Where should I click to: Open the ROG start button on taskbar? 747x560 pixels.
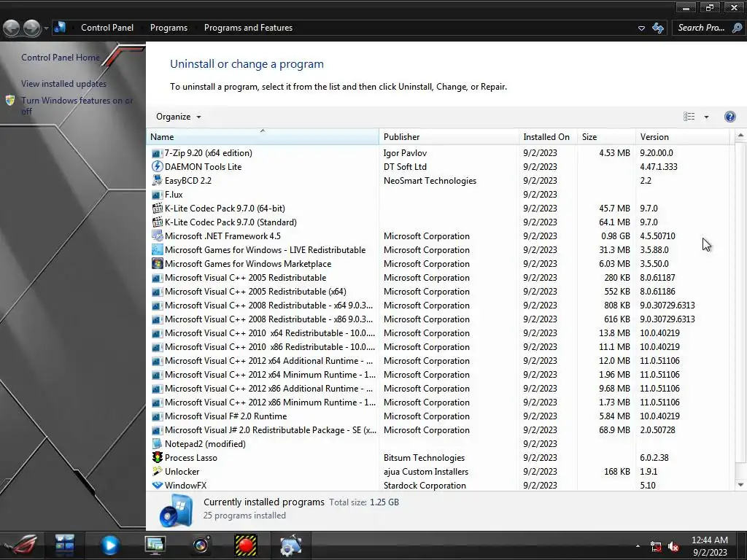(x=22, y=545)
